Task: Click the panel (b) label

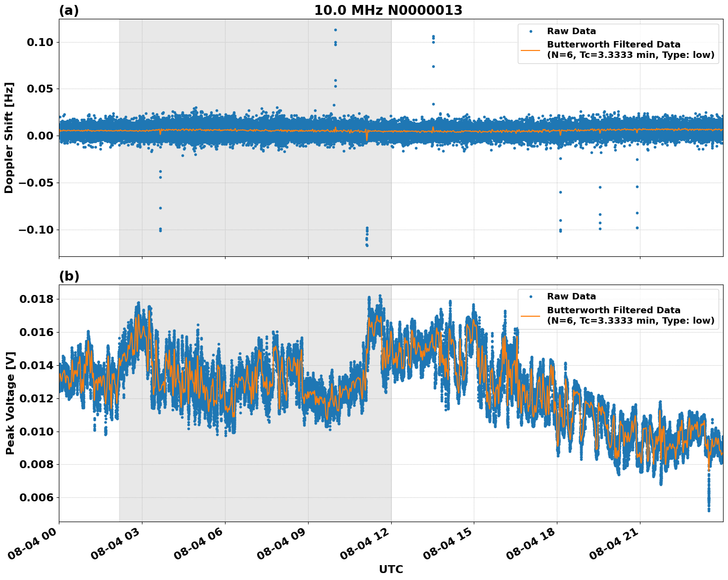Action: (x=70, y=275)
